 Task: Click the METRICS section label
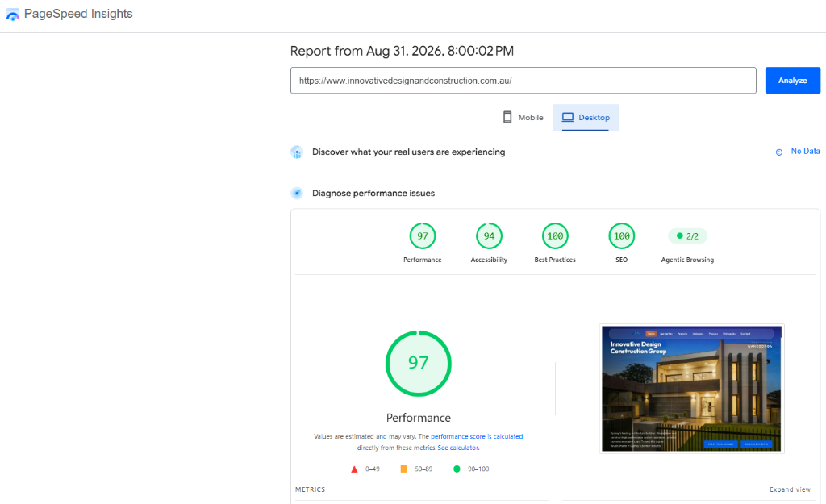[x=311, y=489]
